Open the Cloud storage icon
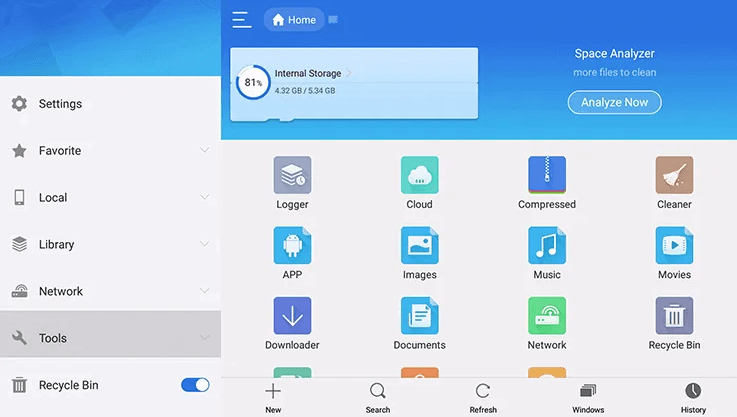Image resolution: width=737 pixels, height=417 pixels. click(420, 175)
